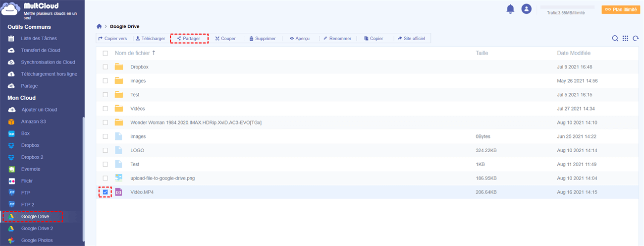The height and width of the screenshot is (246, 644).
Task: Sort by Taille column header
Action: pos(482,53)
